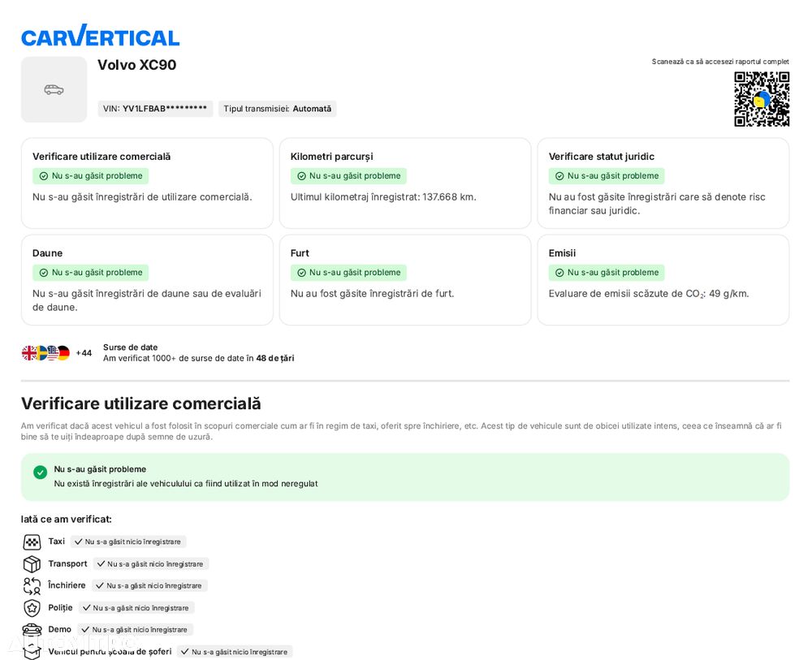Viewport: 812px width, 660px height.
Task: Click the US flag icon
Action: point(52,353)
